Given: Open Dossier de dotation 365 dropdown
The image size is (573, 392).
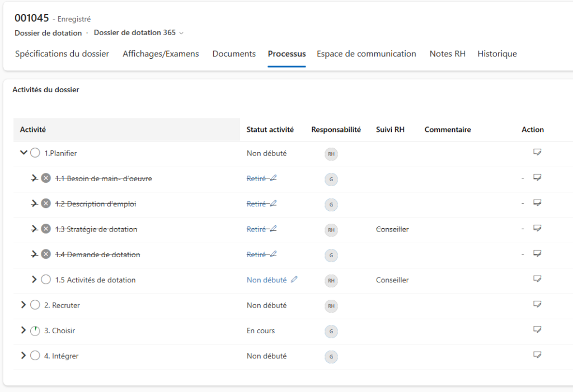Looking at the screenshot, I should click(138, 32).
